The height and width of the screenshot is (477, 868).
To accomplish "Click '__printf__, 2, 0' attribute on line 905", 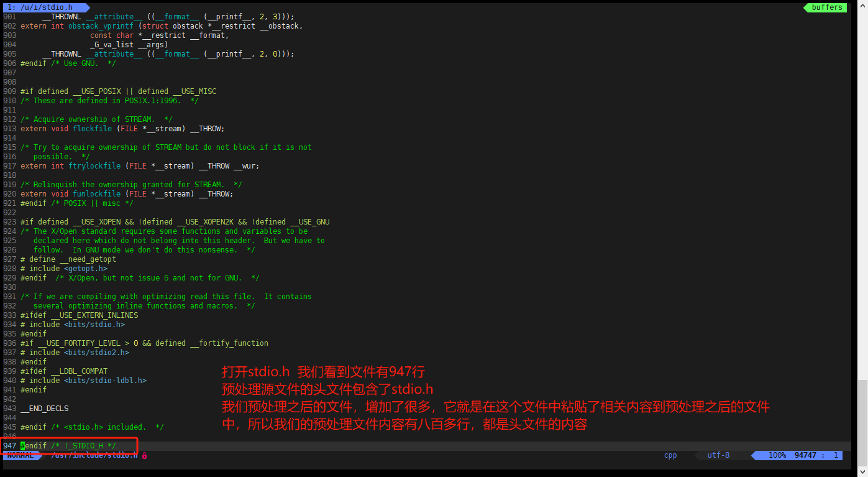I will click(x=243, y=54).
